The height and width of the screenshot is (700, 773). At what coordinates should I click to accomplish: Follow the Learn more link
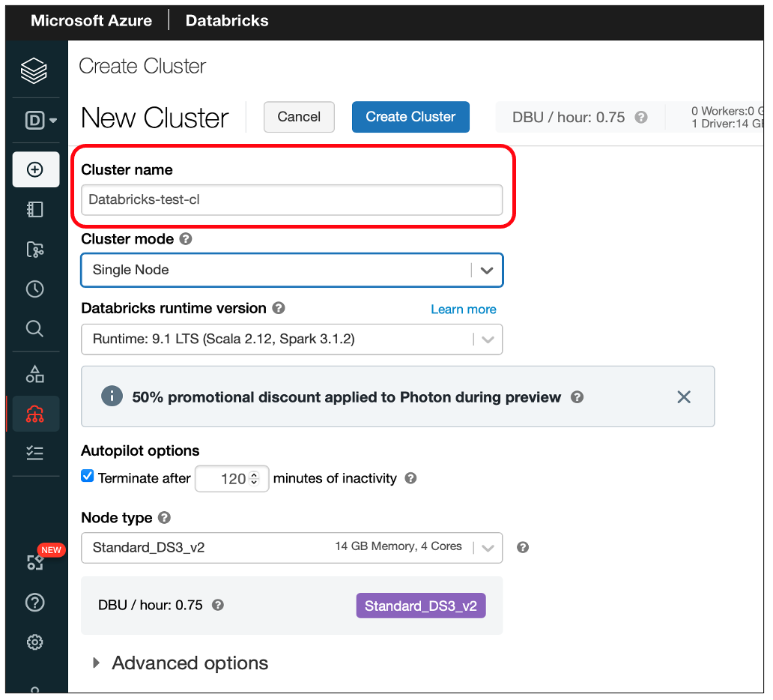(464, 310)
